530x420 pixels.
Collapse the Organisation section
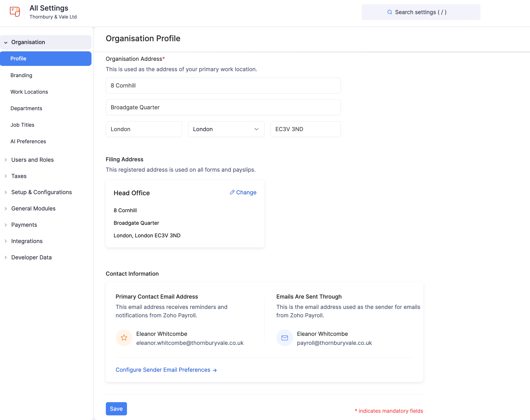click(46, 42)
